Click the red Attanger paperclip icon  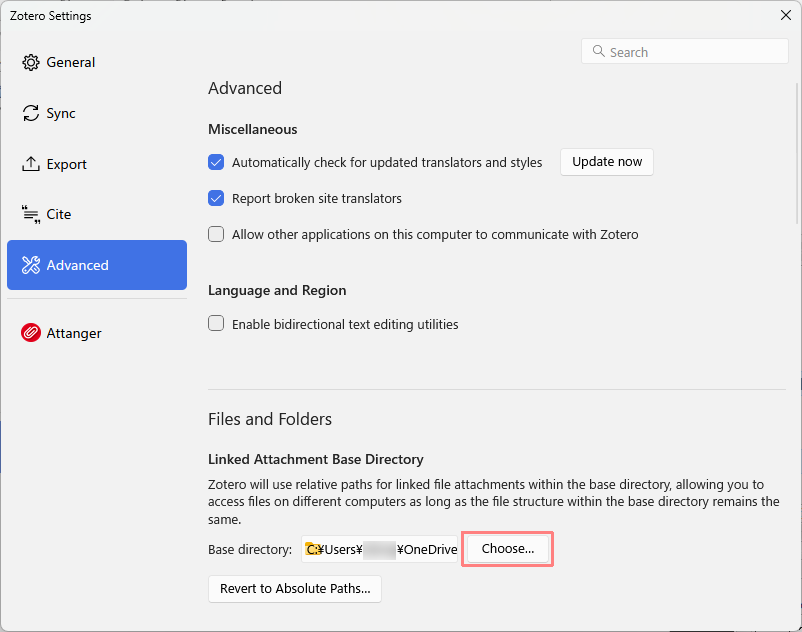point(30,333)
